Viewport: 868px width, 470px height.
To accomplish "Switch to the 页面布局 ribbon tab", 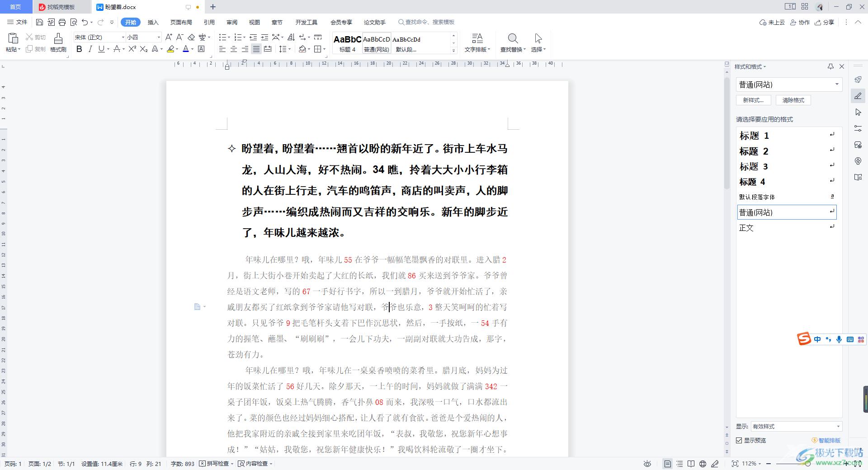I will (181, 22).
